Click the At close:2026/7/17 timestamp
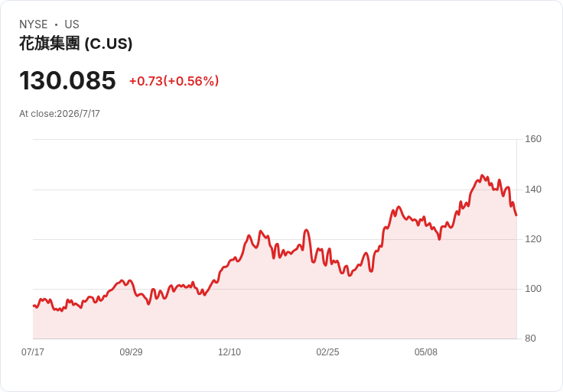This screenshot has height=392, width=563. [60, 114]
